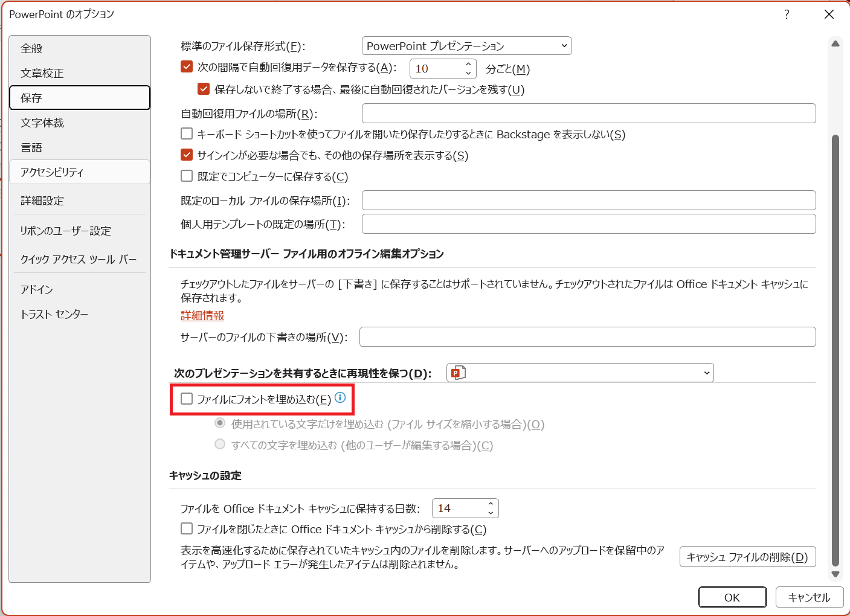Select アクセシビリティ category in sidebar
This screenshot has height=616, width=850.
click(80, 172)
